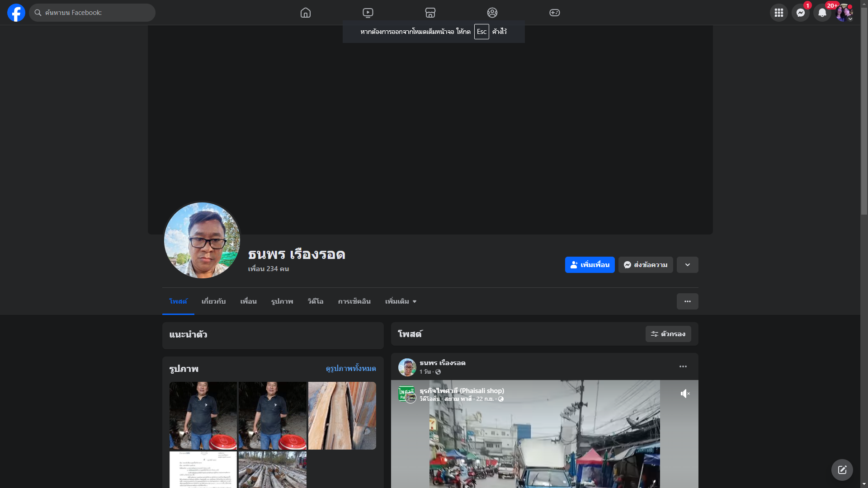Open the Marketplace icon
The width and height of the screenshot is (868, 488).
(x=430, y=13)
